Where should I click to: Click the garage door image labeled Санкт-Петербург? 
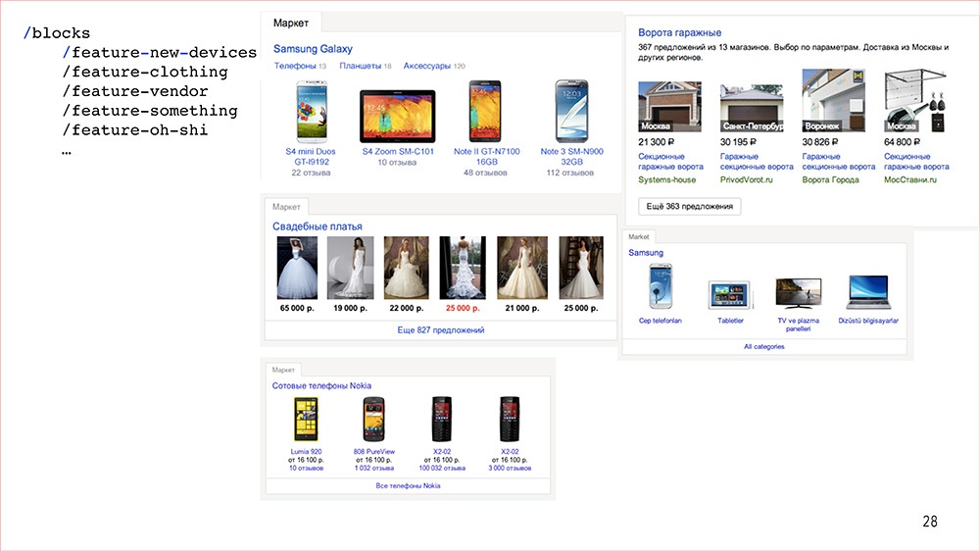[x=752, y=107]
